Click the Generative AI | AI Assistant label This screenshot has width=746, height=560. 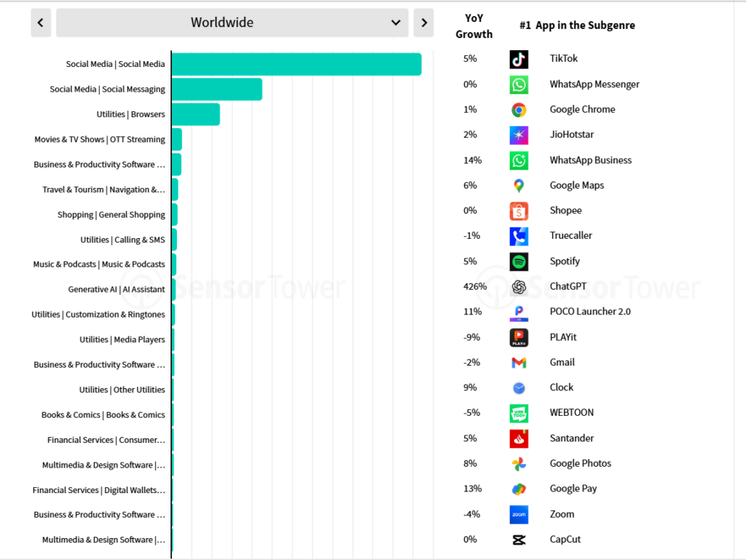117,289
